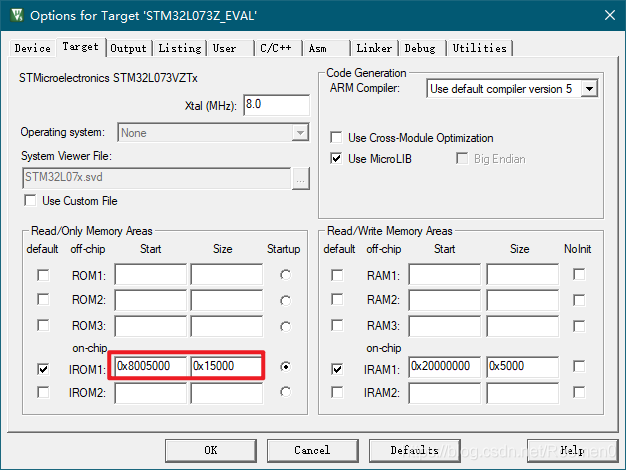Screen dimensions: 626x470
Task: Click the ROM1 Size field
Action: tap(227, 274)
